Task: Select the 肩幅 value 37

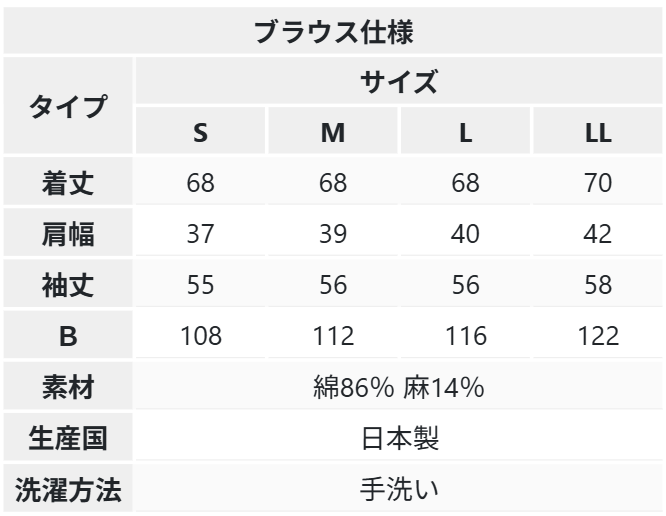Action: pos(200,235)
